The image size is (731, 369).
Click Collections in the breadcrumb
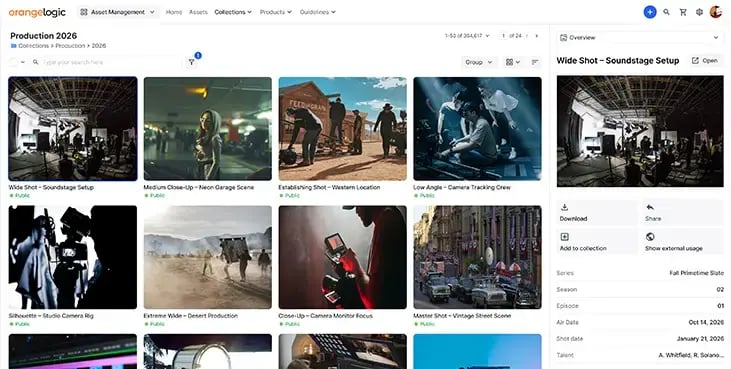tap(34, 46)
